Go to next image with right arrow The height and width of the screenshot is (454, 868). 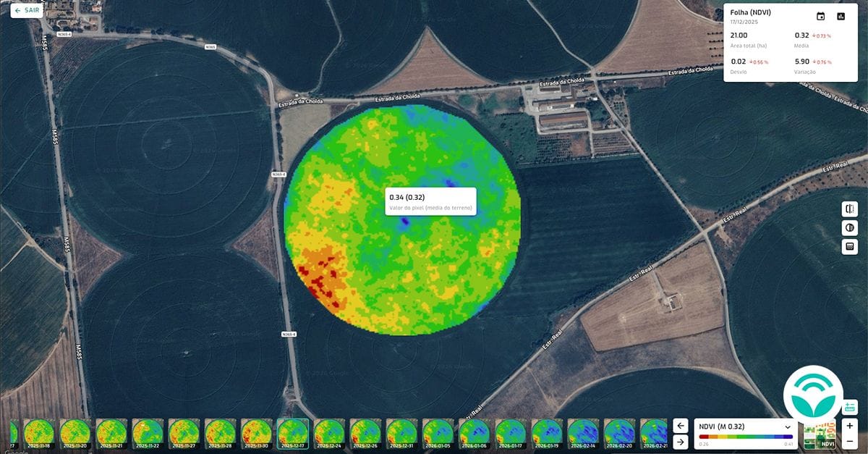point(680,442)
